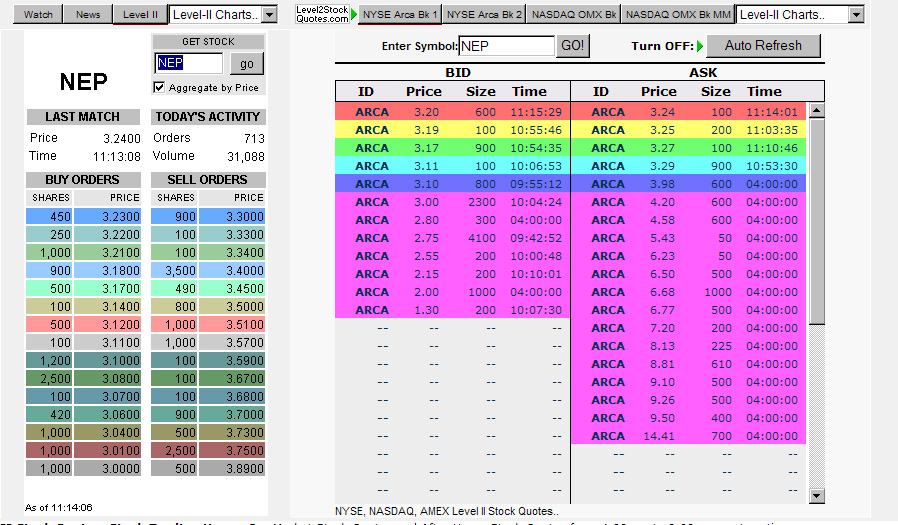Select ask row priced 3.24

(688, 112)
